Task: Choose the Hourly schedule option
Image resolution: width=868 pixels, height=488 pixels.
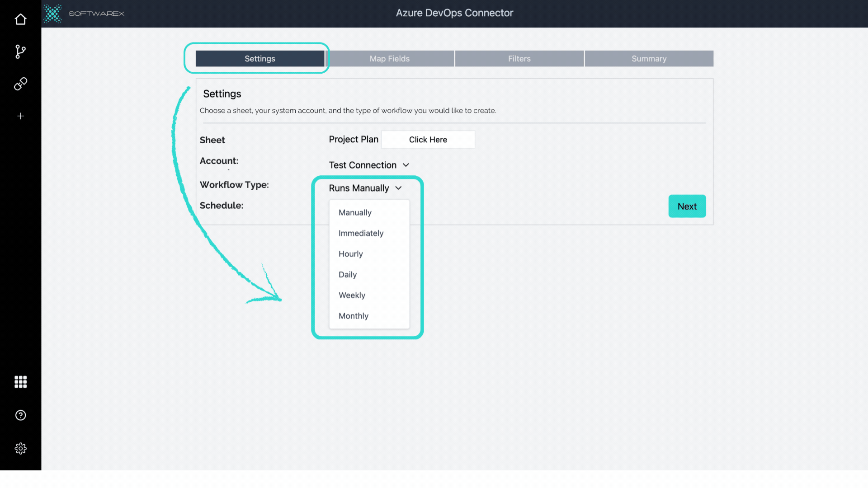Action: point(369,254)
